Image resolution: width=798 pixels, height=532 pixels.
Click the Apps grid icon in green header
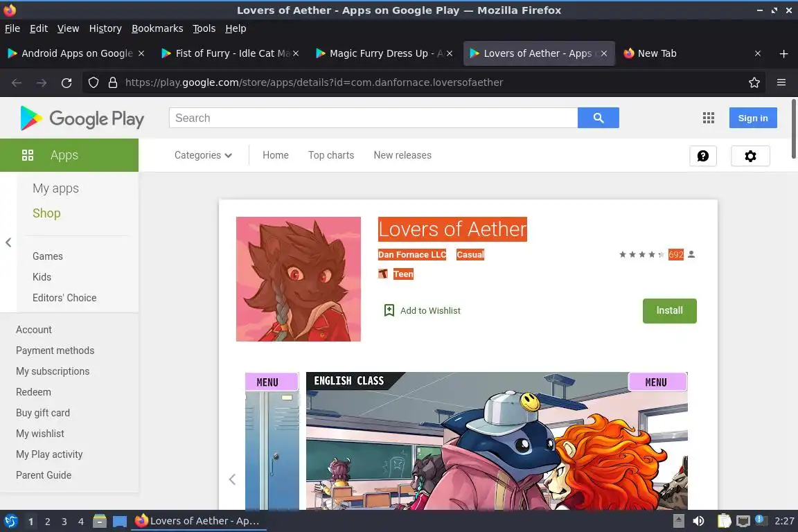pyautogui.click(x=28, y=155)
